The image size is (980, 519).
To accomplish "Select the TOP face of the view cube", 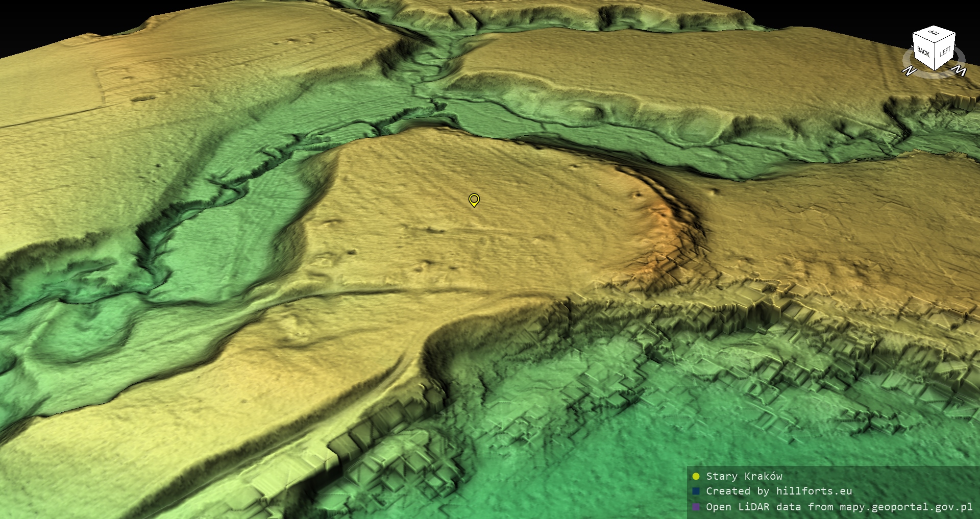I will pos(934,33).
